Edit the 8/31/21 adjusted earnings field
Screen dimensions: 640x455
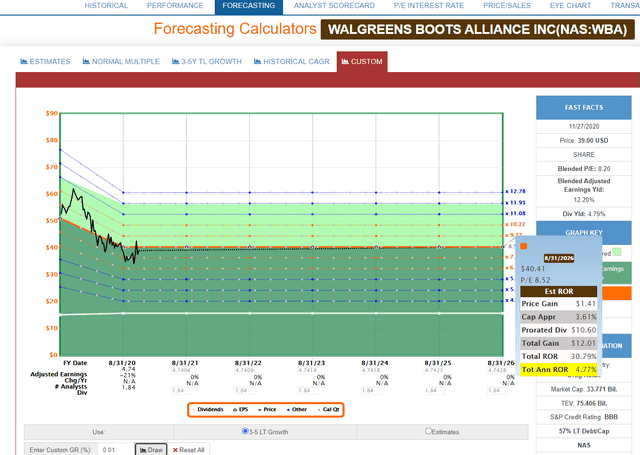coord(181,370)
